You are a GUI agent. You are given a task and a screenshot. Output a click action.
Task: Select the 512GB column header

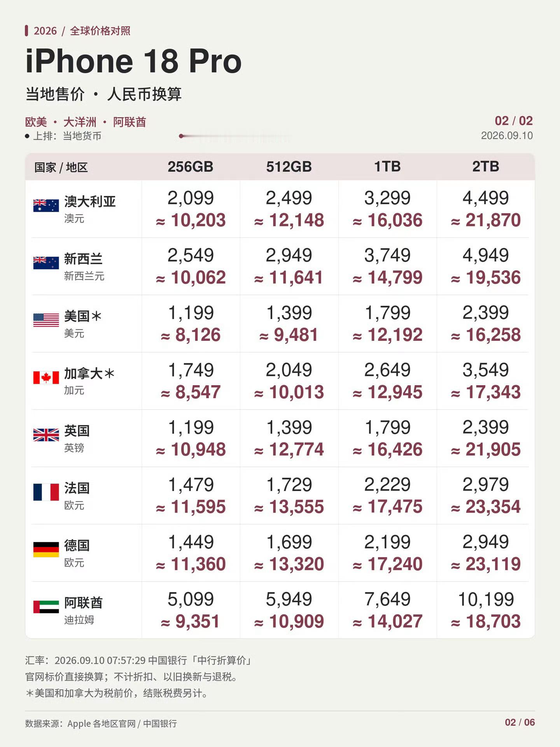coord(289,167)
